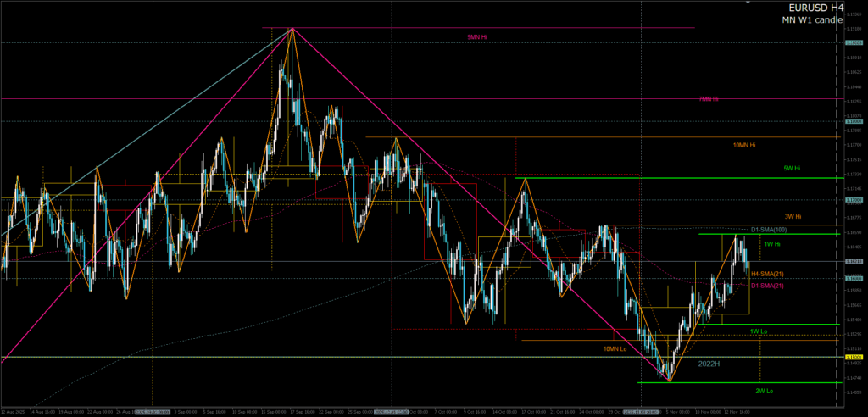This screenshot has height=417, width=868.
Task: Click the 12 Aug 2025 date label
Action: (14, 411)
